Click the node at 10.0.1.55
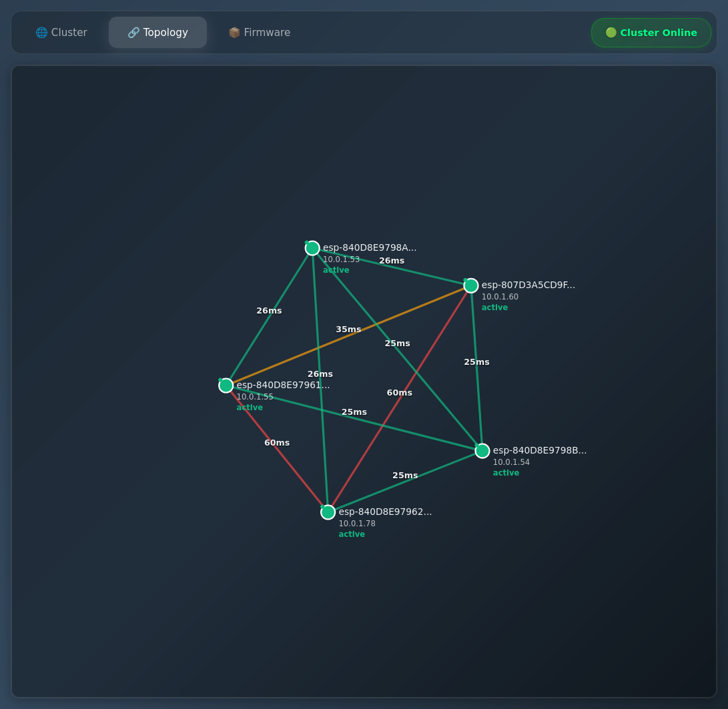 [x=226, y=386]
